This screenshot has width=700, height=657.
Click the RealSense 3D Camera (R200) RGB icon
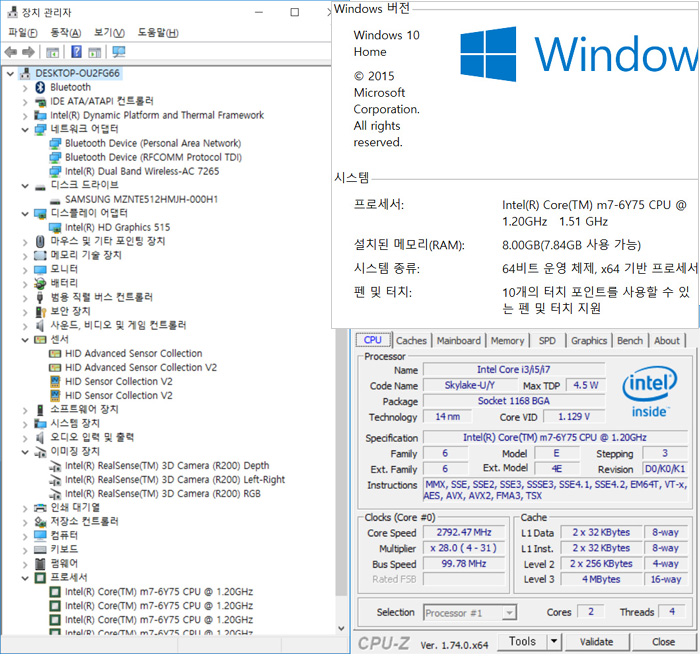click(x=55, y=494)
